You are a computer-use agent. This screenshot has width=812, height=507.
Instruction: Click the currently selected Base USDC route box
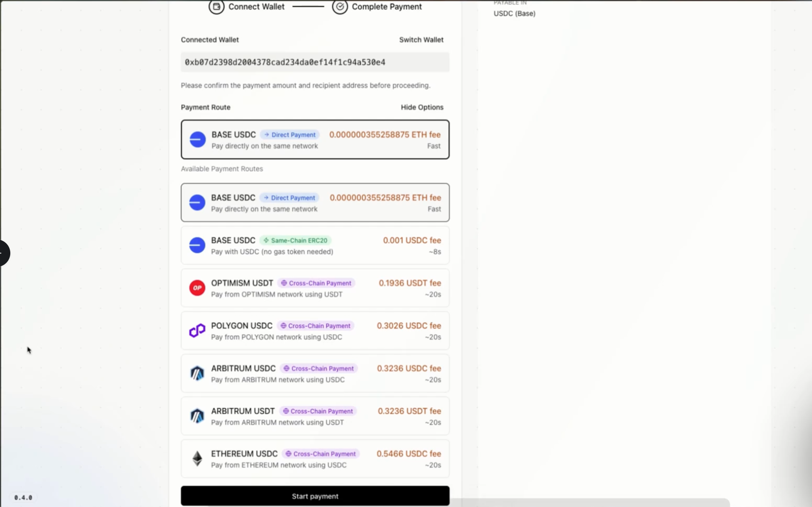(315, 139)
